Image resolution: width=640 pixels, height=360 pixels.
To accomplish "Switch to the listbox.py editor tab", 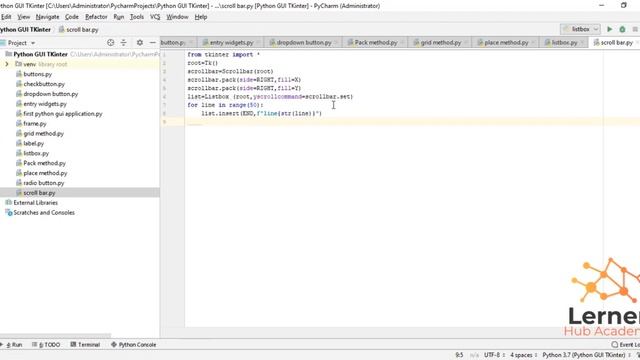I will coord(564,42).
